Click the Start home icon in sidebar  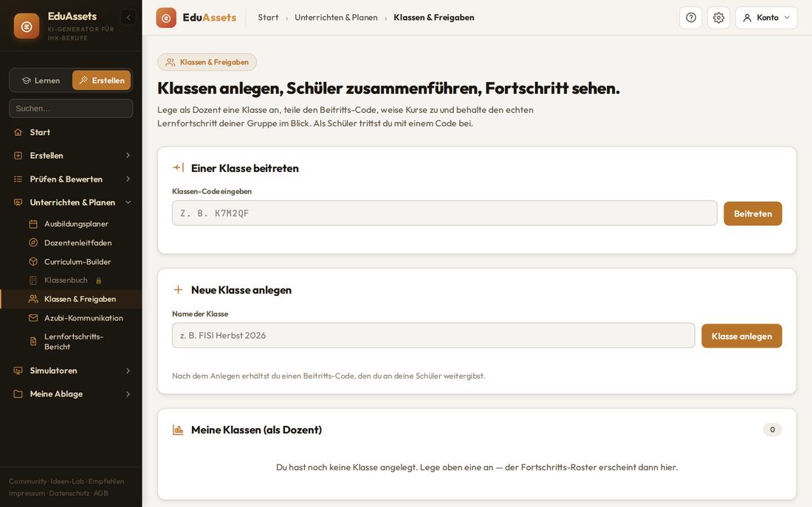[18, 132]
